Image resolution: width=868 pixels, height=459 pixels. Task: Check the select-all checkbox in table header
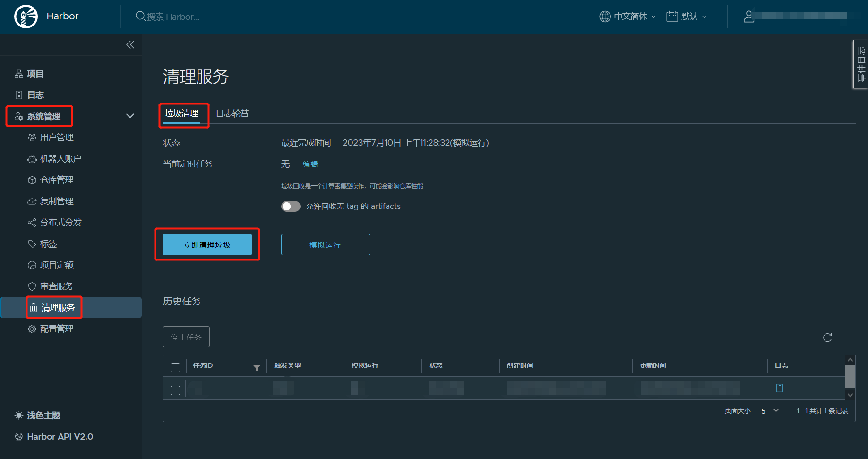tap(175, 368)
